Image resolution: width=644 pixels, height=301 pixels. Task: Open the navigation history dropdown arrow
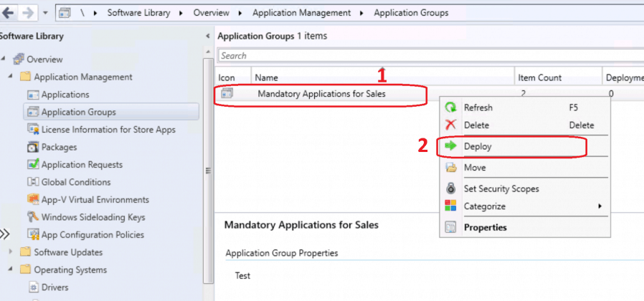click(46, 13)
